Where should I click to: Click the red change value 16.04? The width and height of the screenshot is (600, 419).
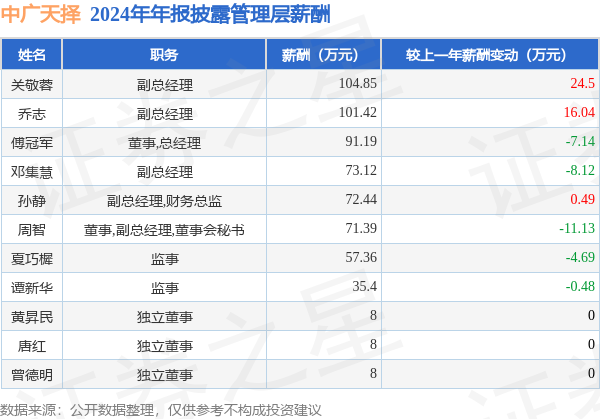pyautogui.click(x=579, y=112)
